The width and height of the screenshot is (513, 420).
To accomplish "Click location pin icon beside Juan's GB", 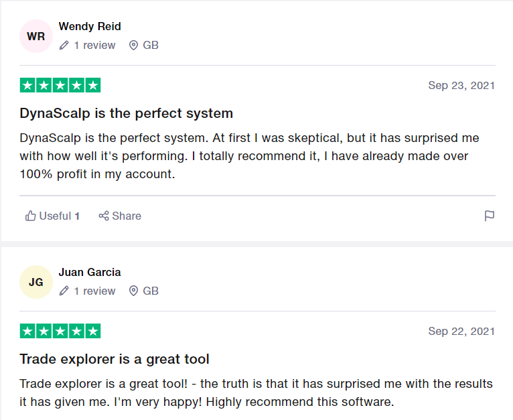I will coord(133,291).
